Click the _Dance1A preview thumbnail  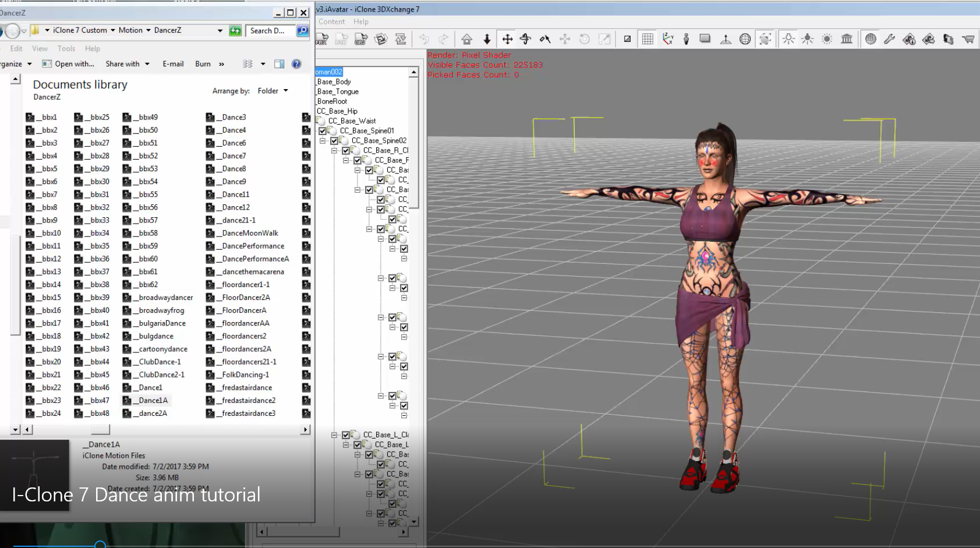[35, 475]
